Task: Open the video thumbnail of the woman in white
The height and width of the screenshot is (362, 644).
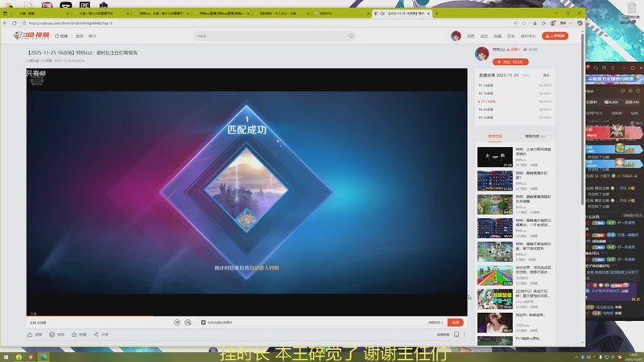Action: click(x=495, y=323)
